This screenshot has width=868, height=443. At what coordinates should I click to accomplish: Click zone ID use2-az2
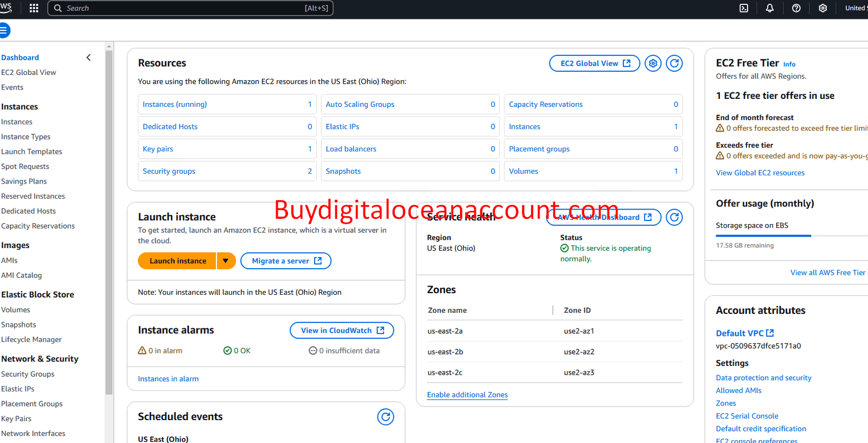click(x=579, y=352)
